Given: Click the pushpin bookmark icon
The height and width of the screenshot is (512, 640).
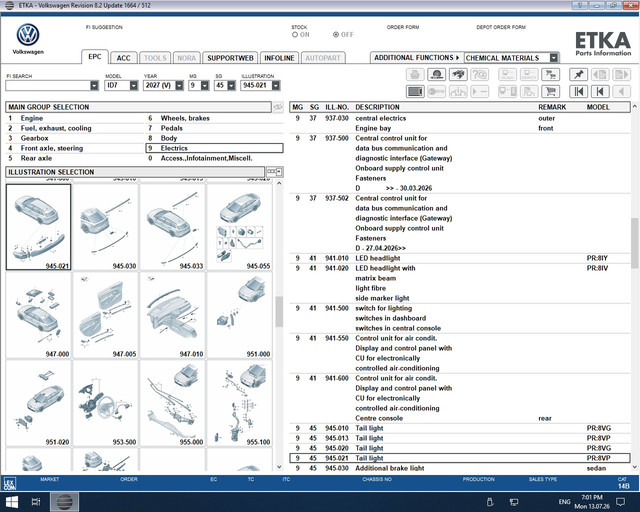Looking at the screenshot, I should tap(578, 75).
